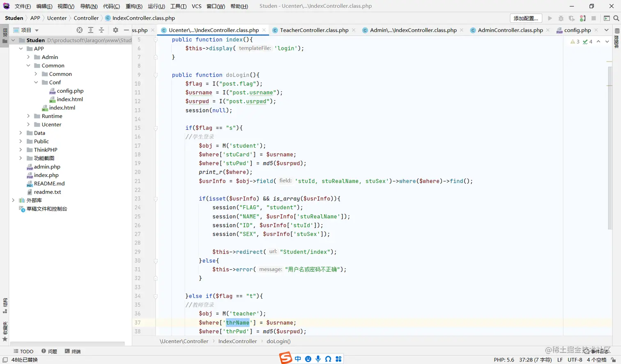Select the readme.txt file in tree

(47, 192)
